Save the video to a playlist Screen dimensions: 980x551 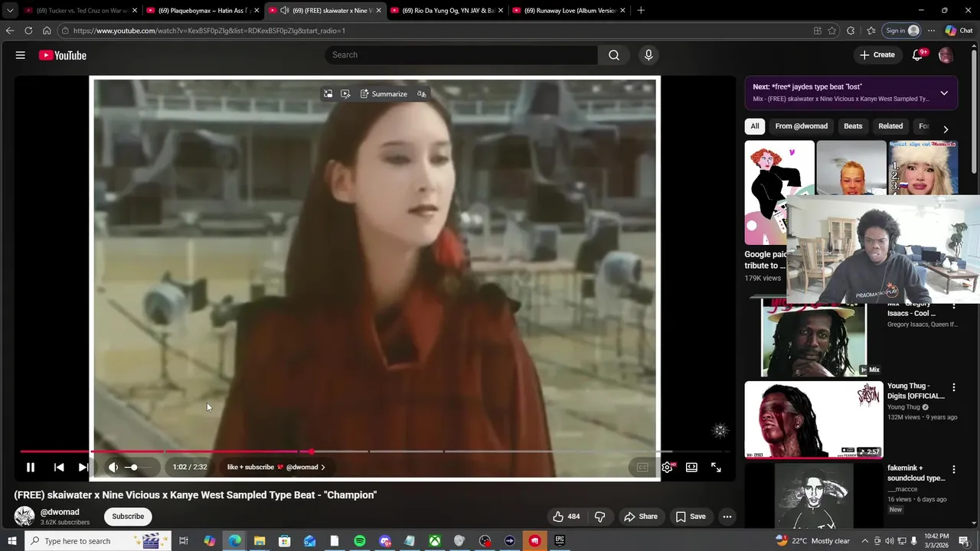click(x=691, y=517)
